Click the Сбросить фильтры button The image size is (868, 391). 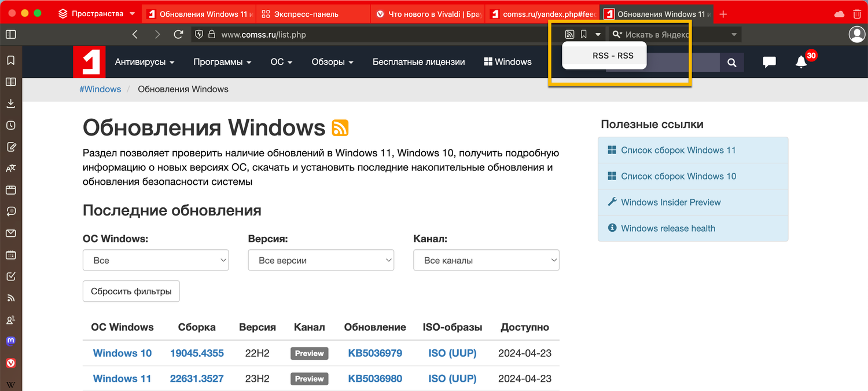tap(131, 291)
